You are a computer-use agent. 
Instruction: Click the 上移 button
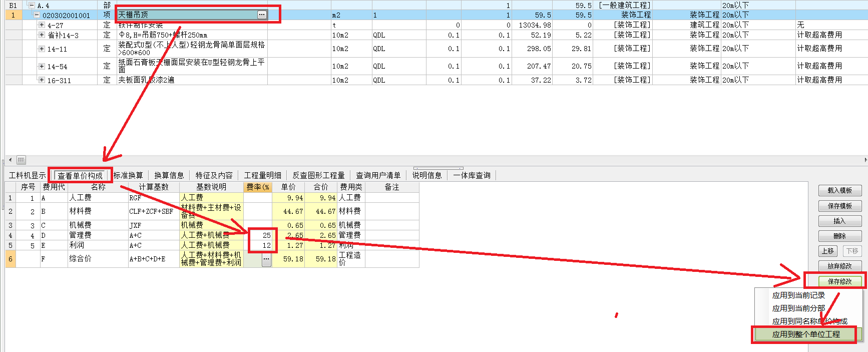pyautogui.click(x=827, y=251)
